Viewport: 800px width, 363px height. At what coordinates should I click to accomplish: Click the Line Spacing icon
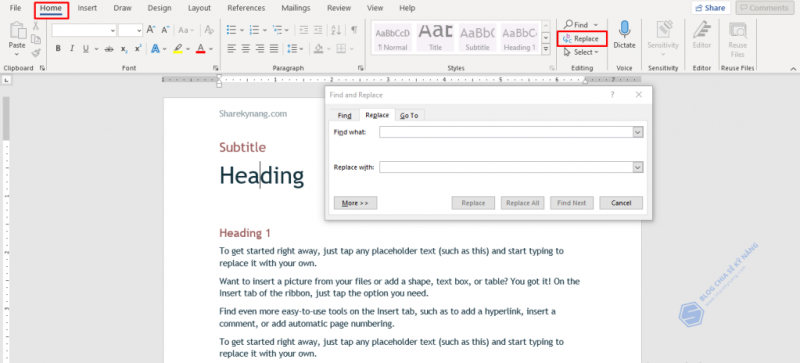click(292, 49)
